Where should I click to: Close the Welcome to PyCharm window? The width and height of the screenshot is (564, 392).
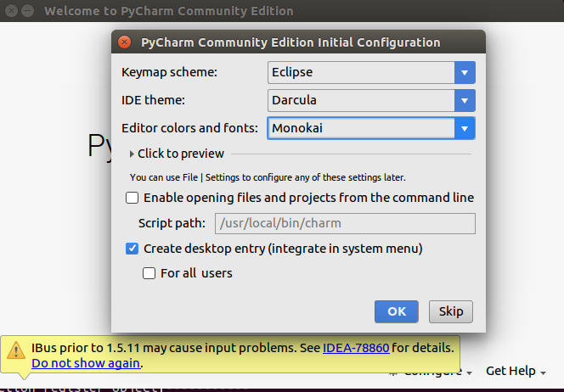pyautogui.click(x=12, y=11)
